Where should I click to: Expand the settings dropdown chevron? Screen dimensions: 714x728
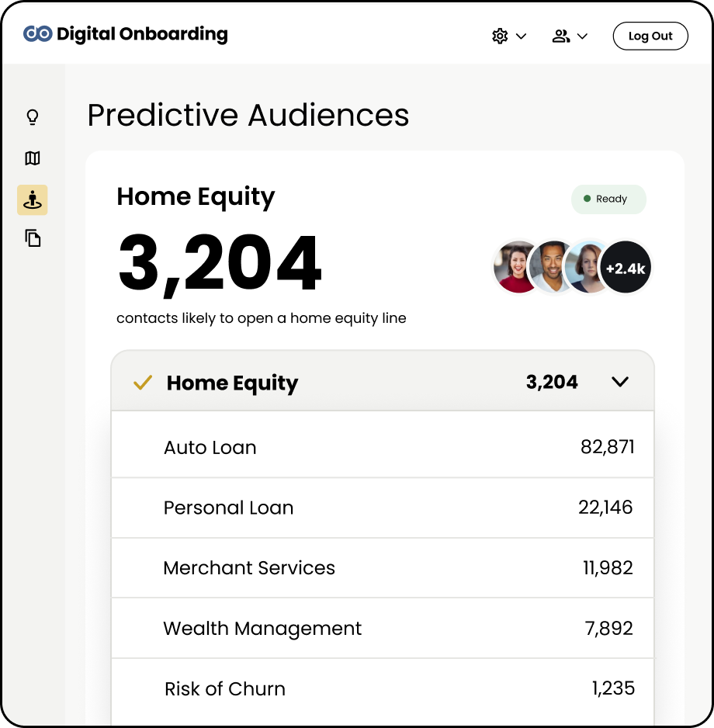522,36
